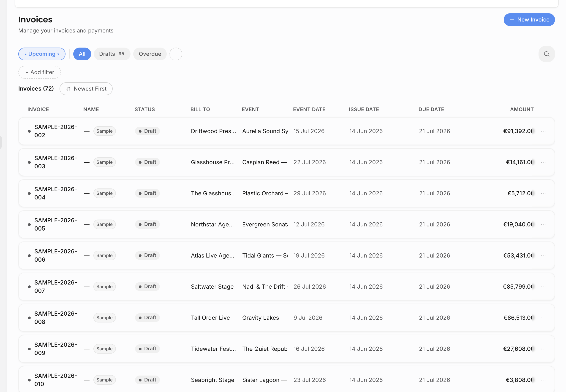The image size is (566, 392).
Task: Click the EVENT DATE column header
Action: pos(309,110)
